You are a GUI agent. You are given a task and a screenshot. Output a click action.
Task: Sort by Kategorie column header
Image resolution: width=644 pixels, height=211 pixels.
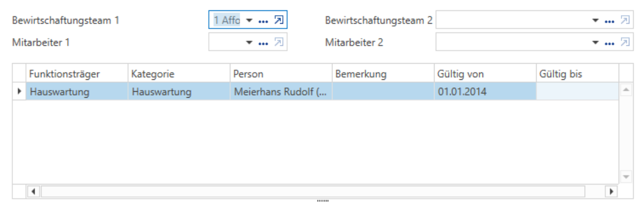[179, 73]
